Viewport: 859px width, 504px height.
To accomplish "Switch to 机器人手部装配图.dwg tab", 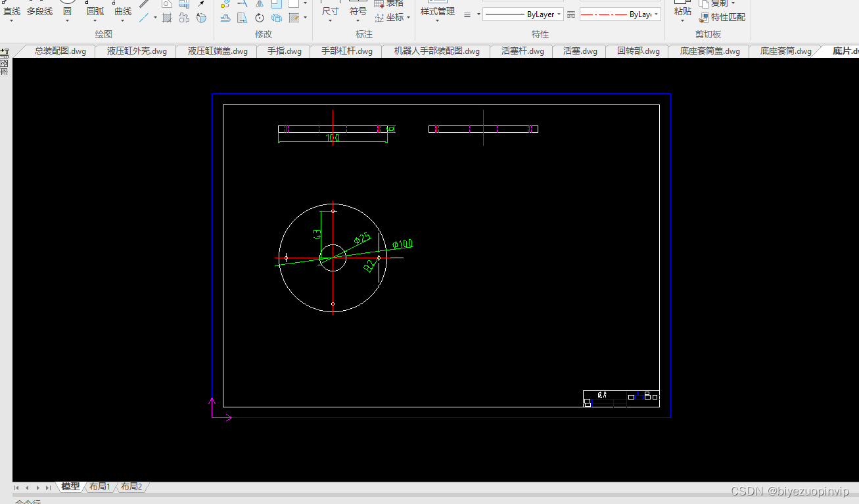I will pyautogui.click(x=437, y=51).
